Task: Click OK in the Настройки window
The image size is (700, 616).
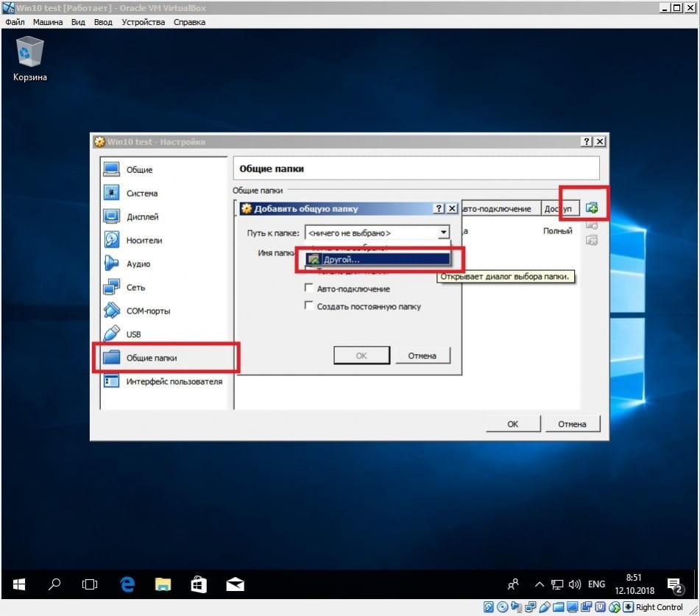Action: coord(513,424)
